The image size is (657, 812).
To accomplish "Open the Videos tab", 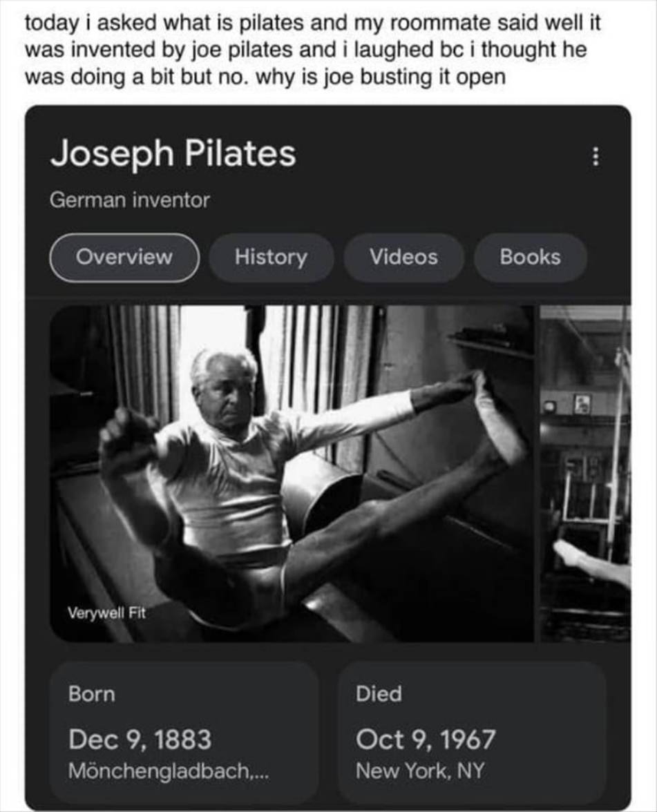I will click(x=403, y=258).
